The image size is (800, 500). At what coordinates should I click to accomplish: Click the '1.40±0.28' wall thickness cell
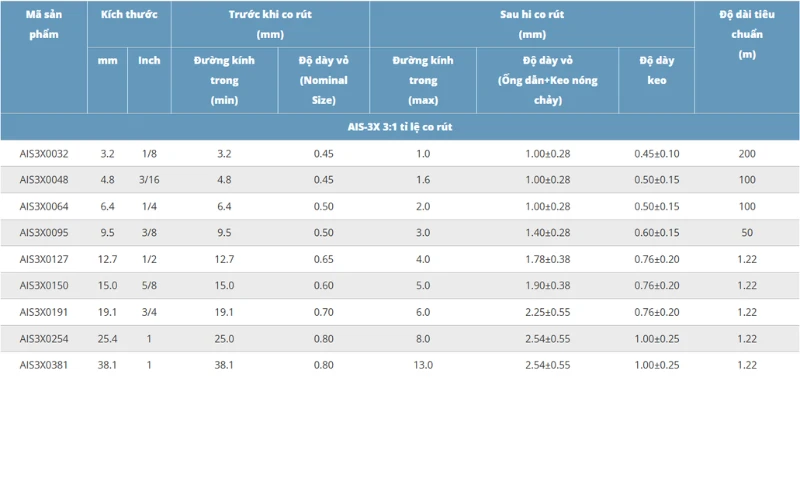coord(547,233)
